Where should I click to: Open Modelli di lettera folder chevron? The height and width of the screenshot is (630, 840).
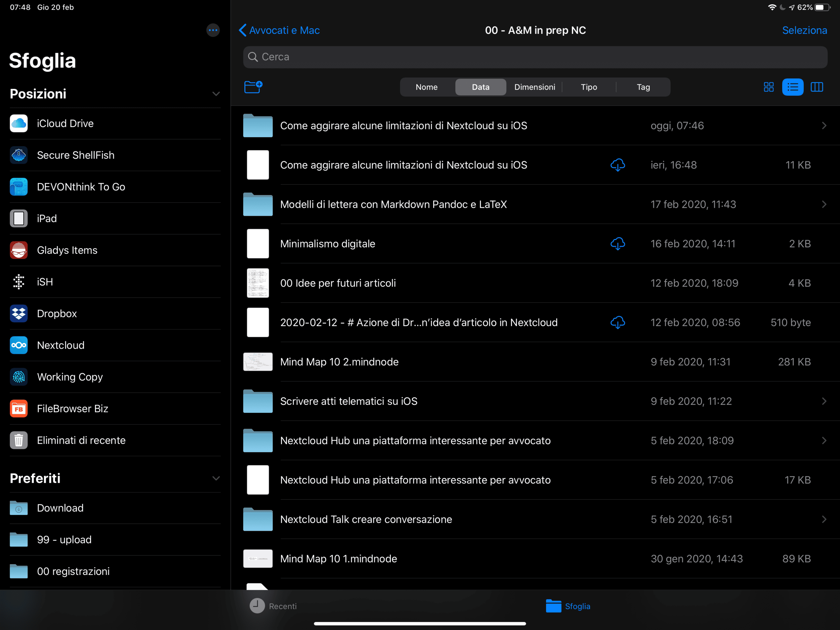point(824,204)
